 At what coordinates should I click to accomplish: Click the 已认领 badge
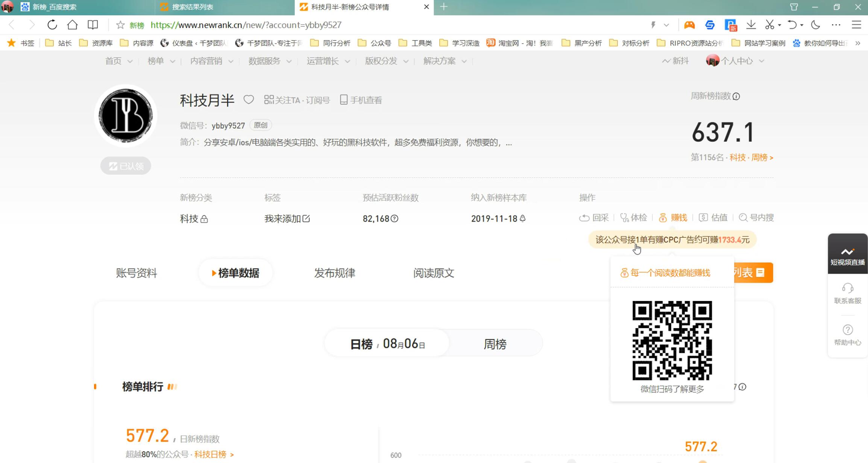(x=126, y=166)
